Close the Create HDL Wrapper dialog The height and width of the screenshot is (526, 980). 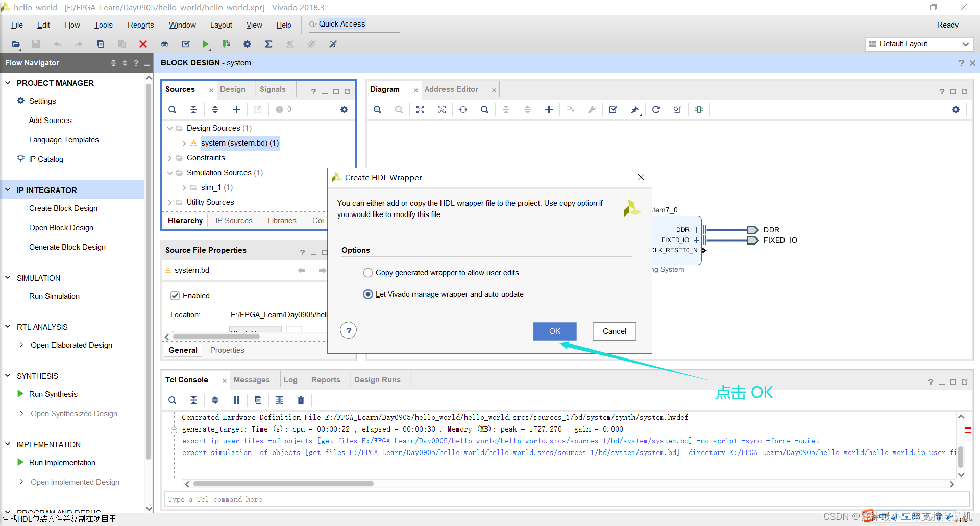[641, 177]
